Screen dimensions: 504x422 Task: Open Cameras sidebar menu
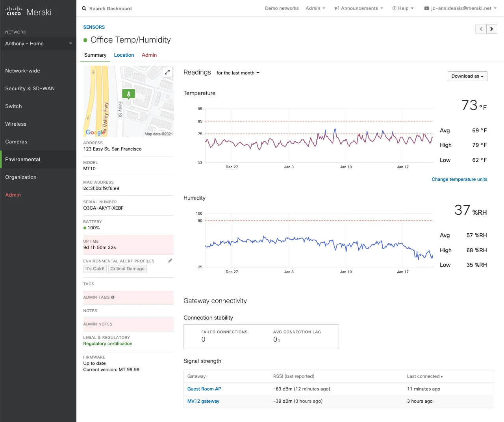coord(38,142)
